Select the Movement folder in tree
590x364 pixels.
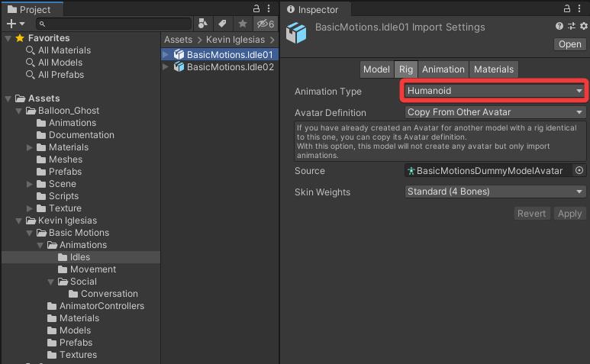pos(93,269)
